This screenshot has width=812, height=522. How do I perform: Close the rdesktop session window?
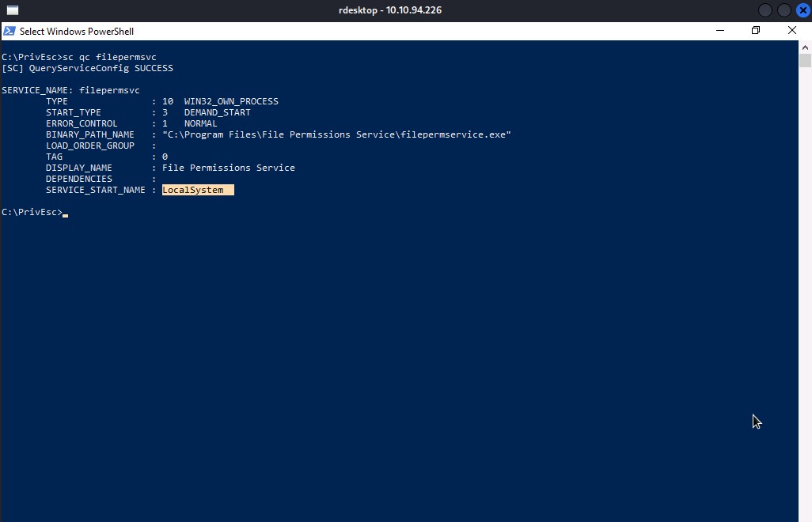803,10
